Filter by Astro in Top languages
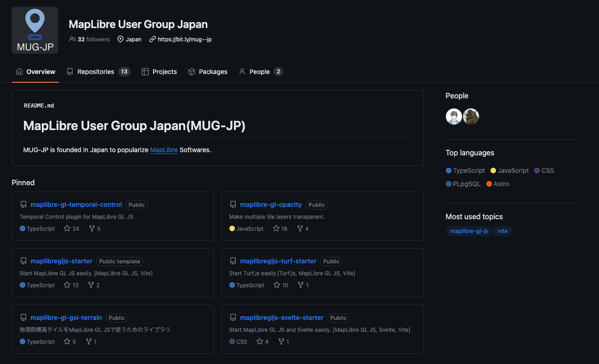 click(x=497, y=184)
